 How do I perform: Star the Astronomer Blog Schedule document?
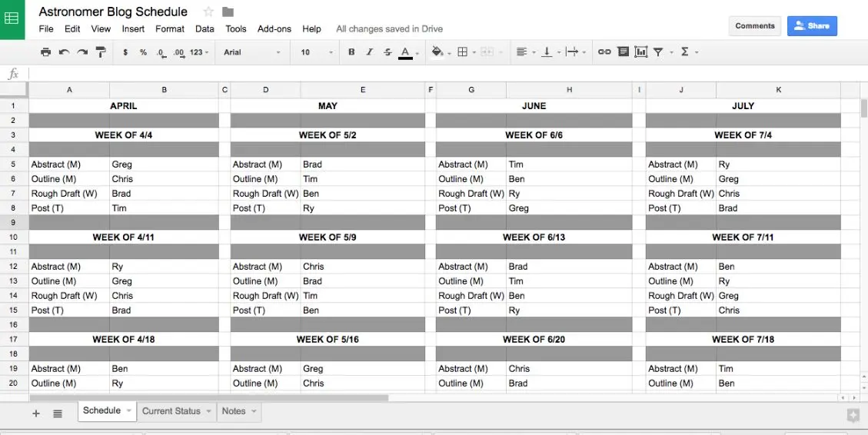[208, 12]
